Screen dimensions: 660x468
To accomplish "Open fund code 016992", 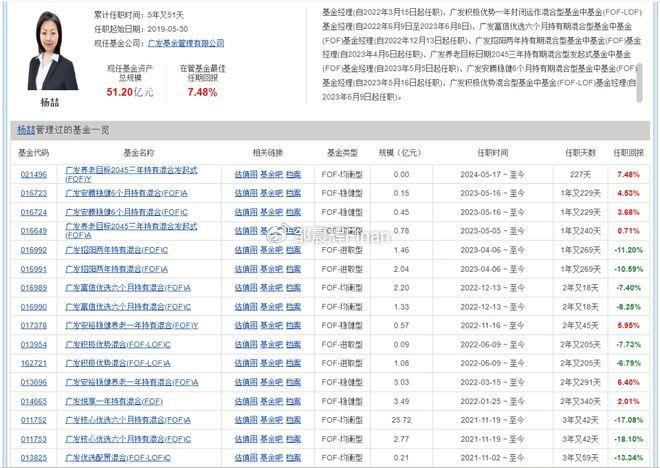I will 34,250.
